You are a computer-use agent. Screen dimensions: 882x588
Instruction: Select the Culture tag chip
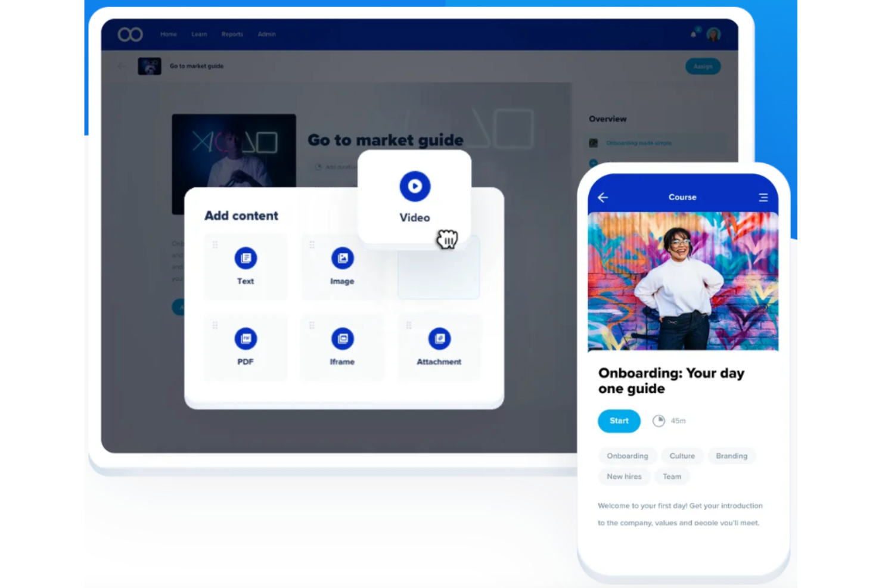[682, 456]
